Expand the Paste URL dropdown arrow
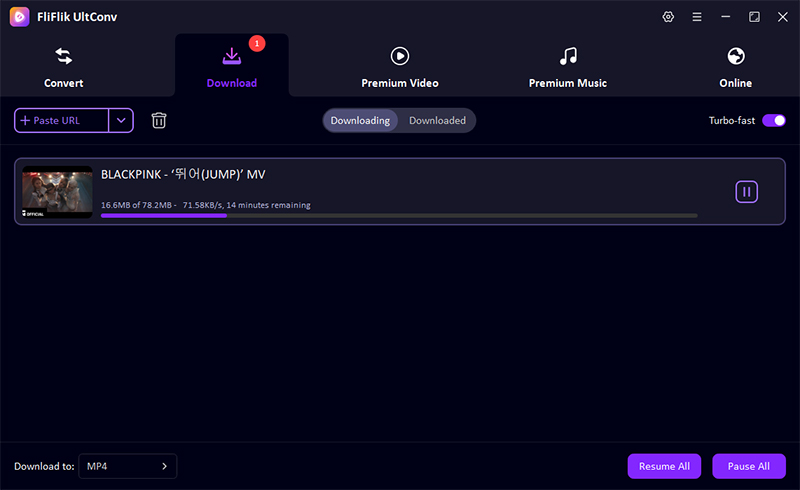The image size is (800, 490). click(121, 120)
